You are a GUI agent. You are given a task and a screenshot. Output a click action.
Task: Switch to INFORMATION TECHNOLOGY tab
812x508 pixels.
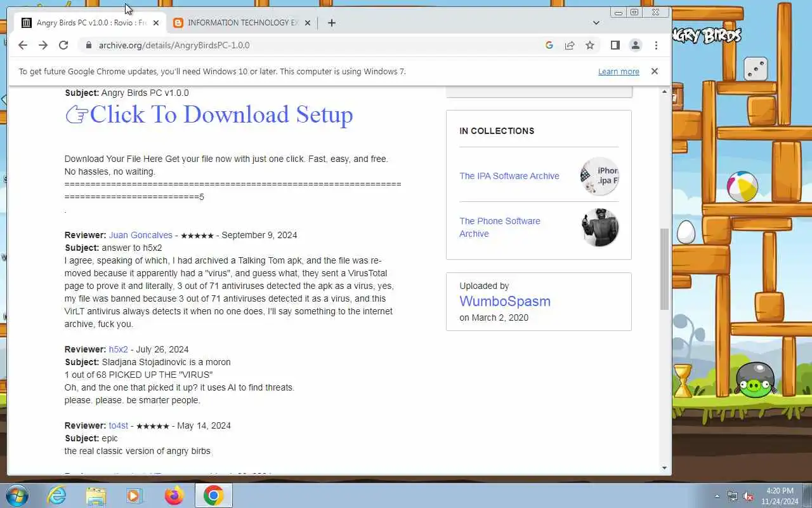click(243, 23)
